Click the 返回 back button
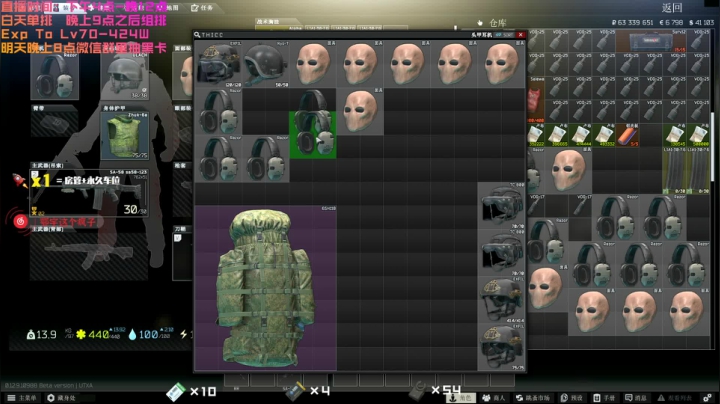 (x=672, y=8)
